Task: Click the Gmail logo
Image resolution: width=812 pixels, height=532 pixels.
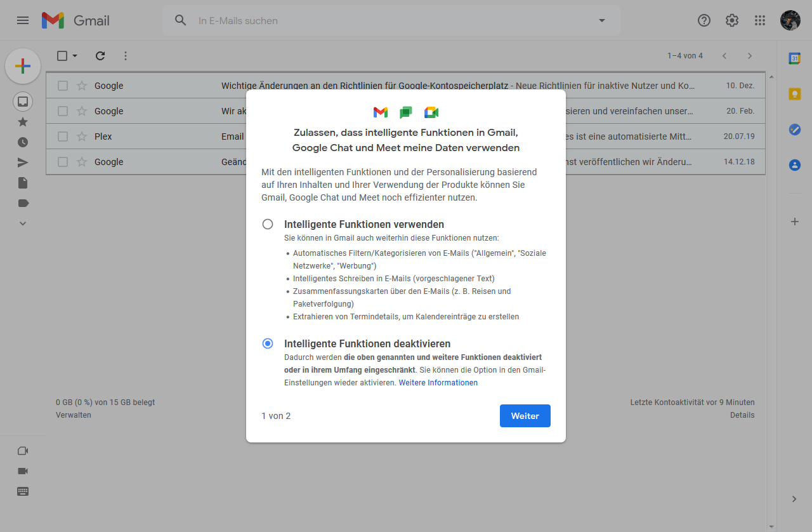Action: (x=75, y=20)
